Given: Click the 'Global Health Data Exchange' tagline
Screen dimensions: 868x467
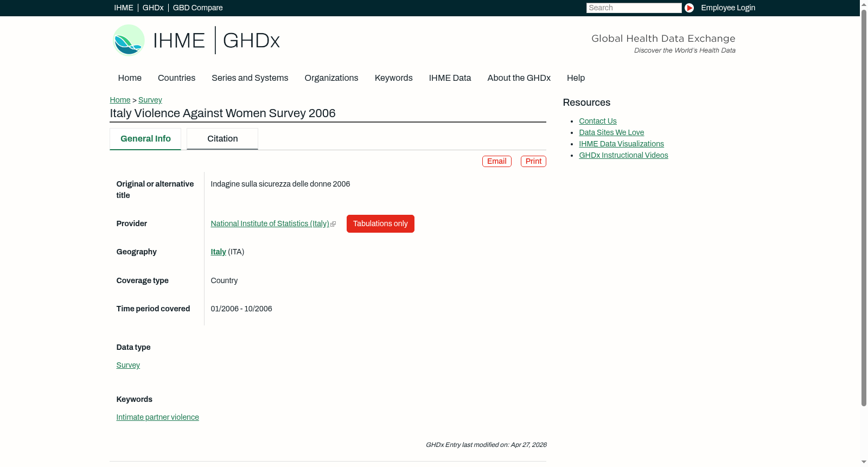Looking at the screenshot, I should click(x=663, y=39).
